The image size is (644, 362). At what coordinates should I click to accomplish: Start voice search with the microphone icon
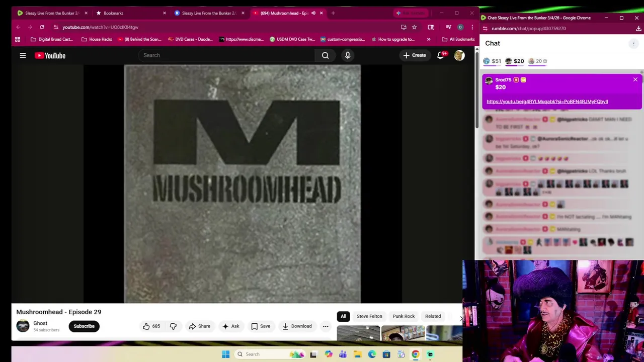(348, 55)
